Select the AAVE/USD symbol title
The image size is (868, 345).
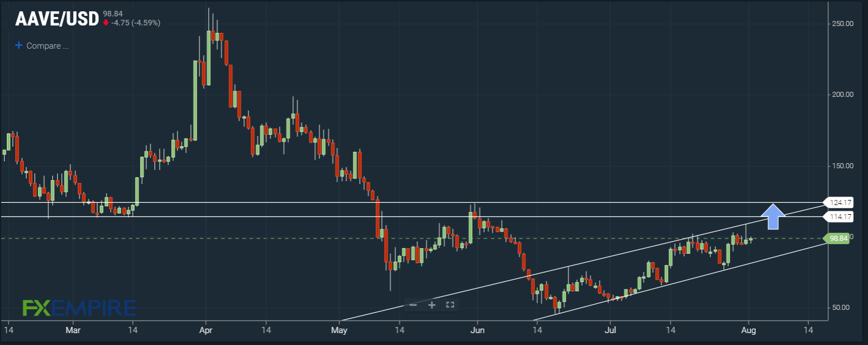56,19
